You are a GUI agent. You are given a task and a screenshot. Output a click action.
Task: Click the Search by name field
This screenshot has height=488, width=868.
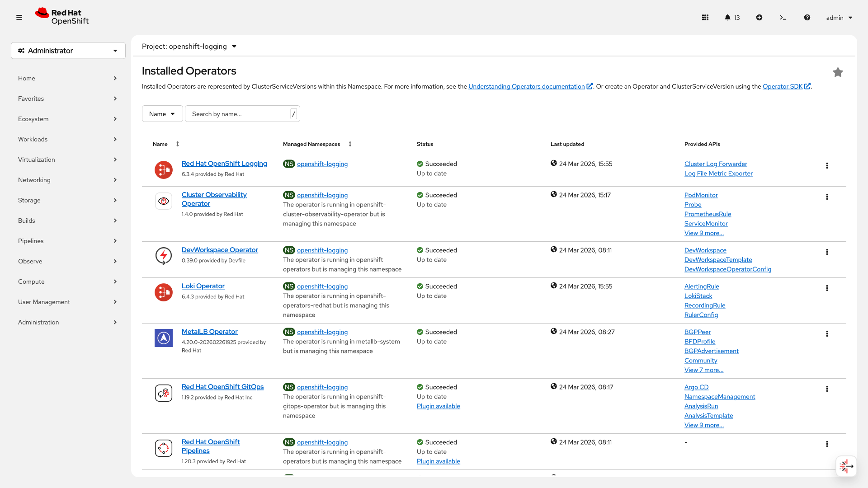pos(240,113)
